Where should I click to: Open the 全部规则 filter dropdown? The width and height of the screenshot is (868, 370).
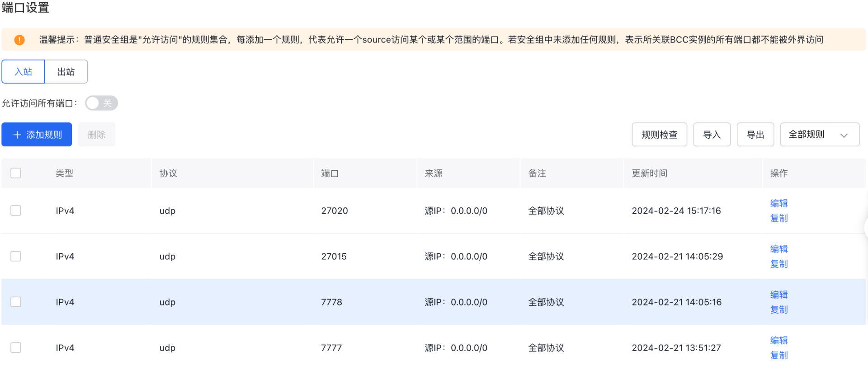click(x=819, y=135)
